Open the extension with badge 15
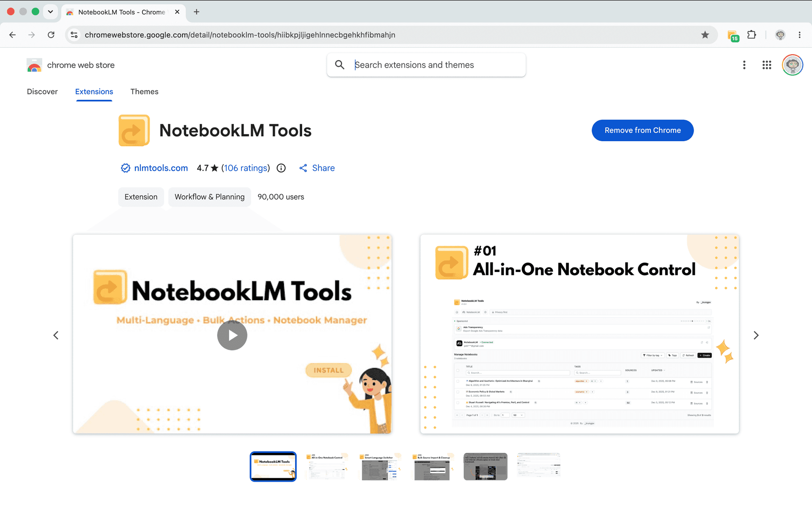Image resolution: width=812 pixels, height=510 pixels. tap(733, 36)
